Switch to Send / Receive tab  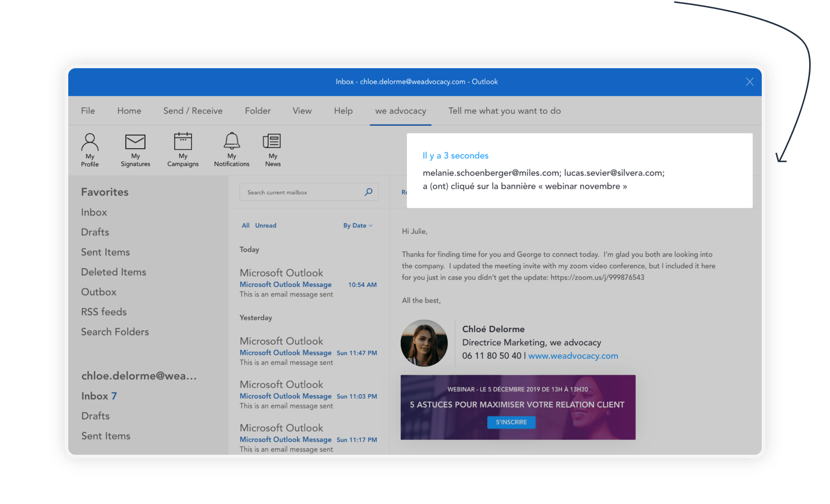[193, 111]
